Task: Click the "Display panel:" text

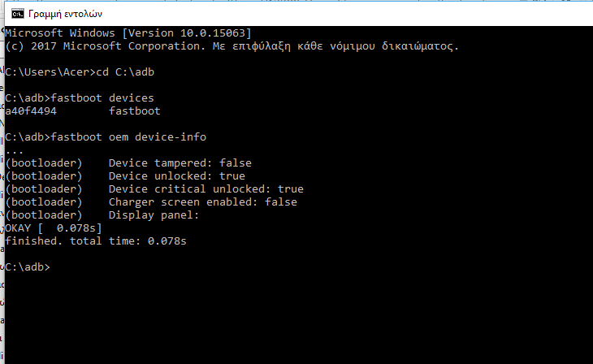Action: pyautogui.click(x=154, y=214)
